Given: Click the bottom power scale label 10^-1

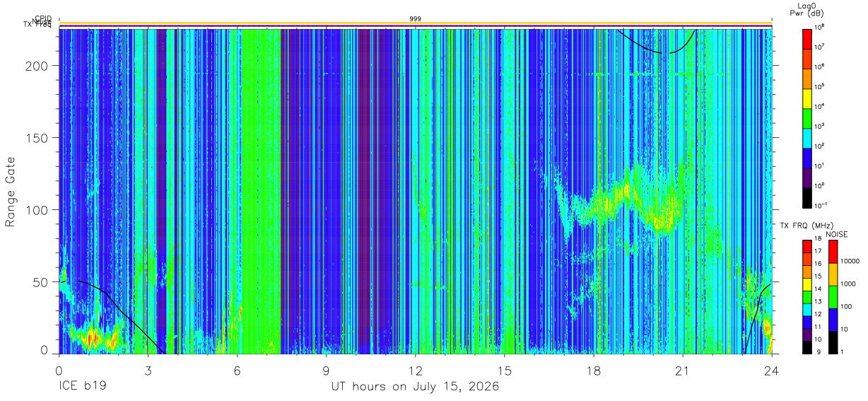Looking at the screenshot, I should 821,205.
